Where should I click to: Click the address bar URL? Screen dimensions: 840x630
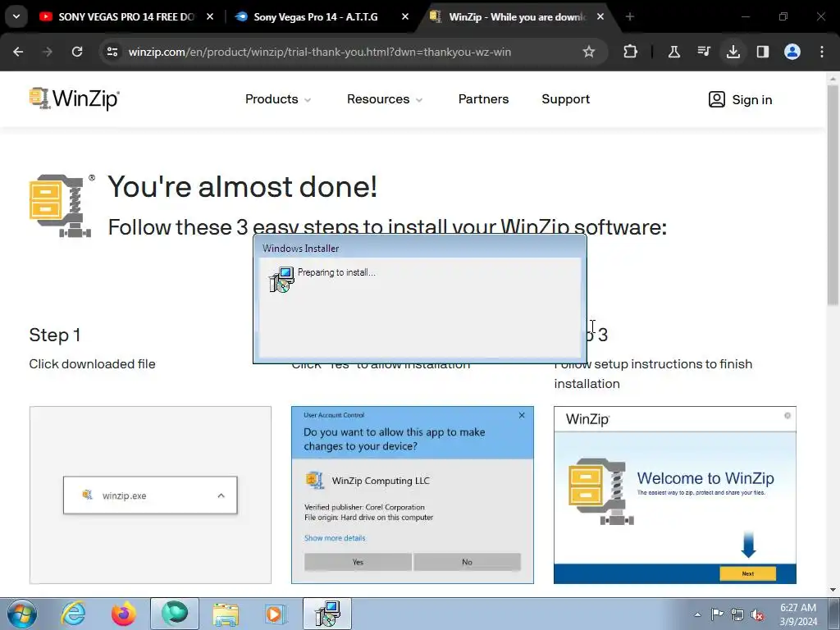320,52
